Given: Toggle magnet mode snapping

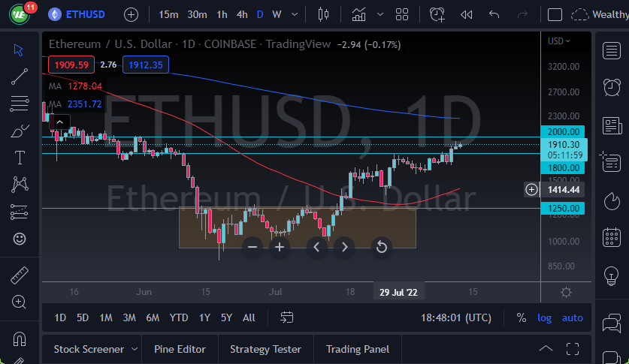Looking at the screenshot, I should [20, 339].
